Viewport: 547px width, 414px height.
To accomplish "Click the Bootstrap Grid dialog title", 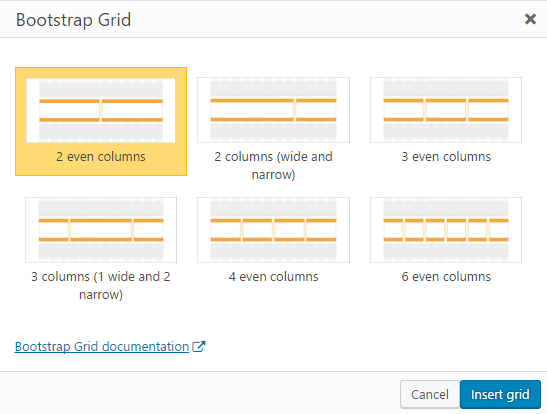I will tap(73, 20).
